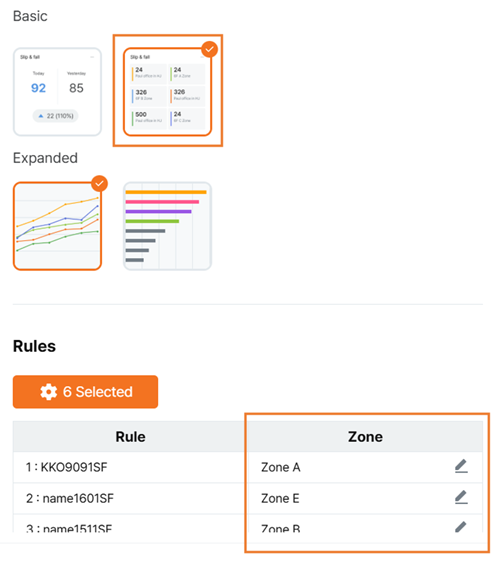500x562 pixels.
Task: Open the Today/Yesterday widget menu dash
Action: pos(92,57)
